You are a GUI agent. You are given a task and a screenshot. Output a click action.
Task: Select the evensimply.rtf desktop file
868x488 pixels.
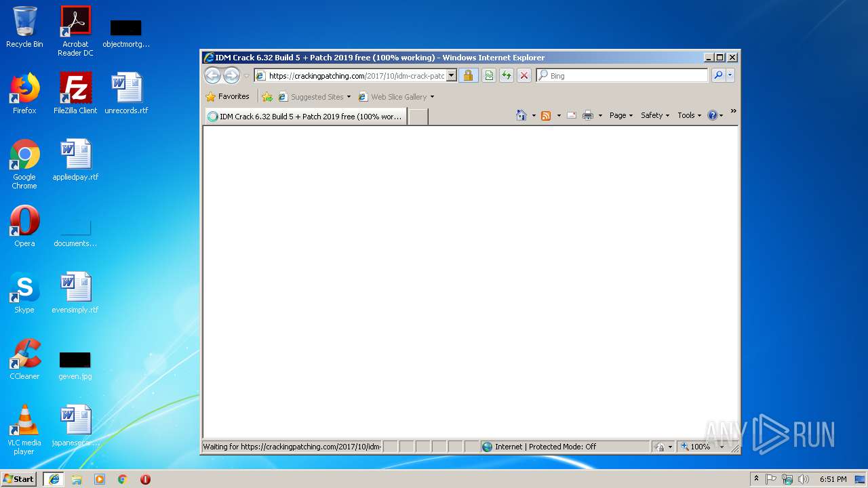tap(75, 292)
